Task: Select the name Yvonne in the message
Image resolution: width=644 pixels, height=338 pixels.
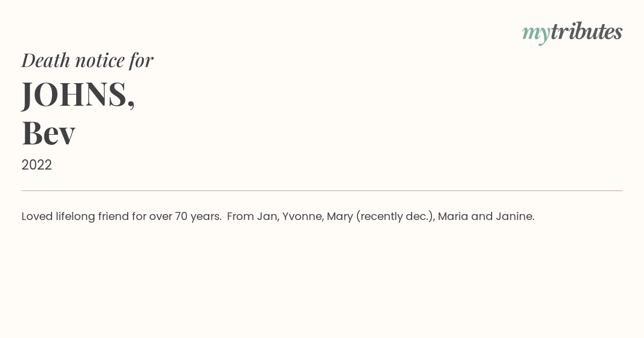Action: coord(303,216)
